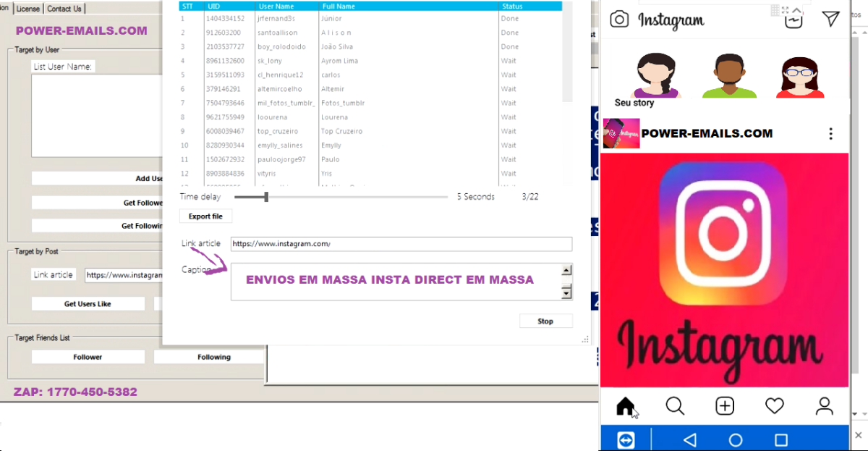Open the story with green-shirt avatar
This screenshot has height=451, width=868.
(729, 75)
